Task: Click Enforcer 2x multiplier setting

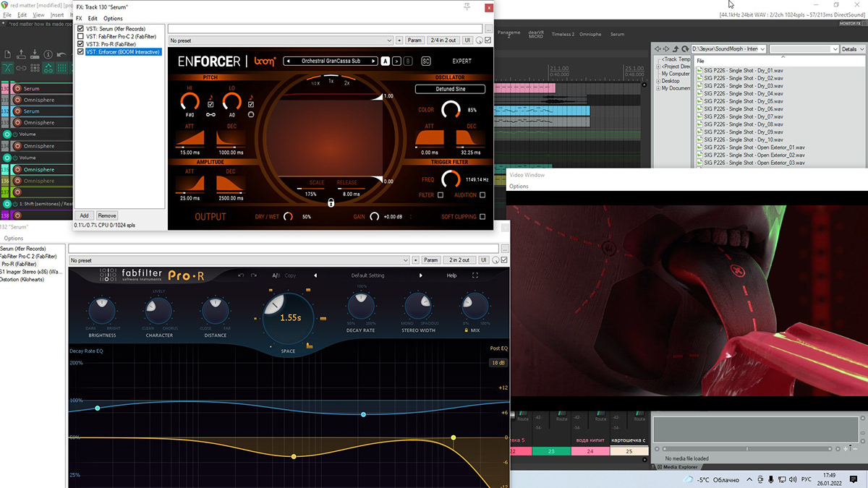Action: click(x=347, y=83)
